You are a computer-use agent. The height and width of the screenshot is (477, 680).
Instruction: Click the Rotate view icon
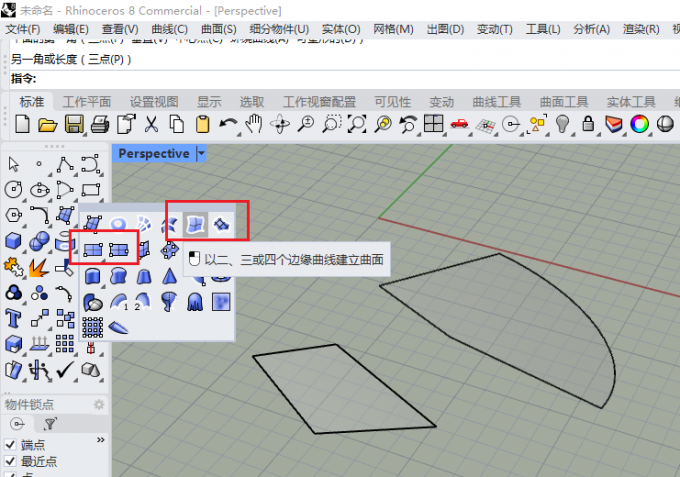pyautogui.click(x=280, y=124)
